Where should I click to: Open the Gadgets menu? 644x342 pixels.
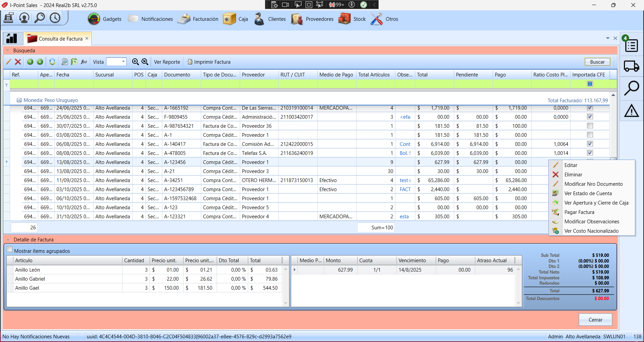click(105, 19)
